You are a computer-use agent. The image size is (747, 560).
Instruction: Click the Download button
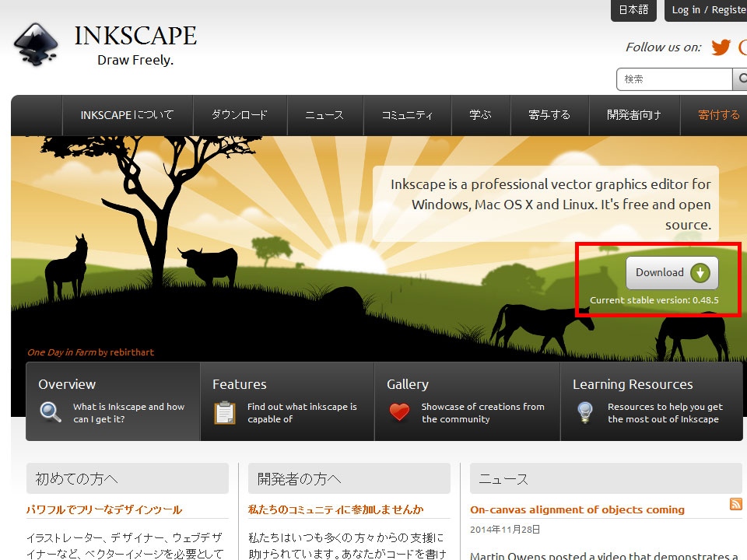pos(672,273)
